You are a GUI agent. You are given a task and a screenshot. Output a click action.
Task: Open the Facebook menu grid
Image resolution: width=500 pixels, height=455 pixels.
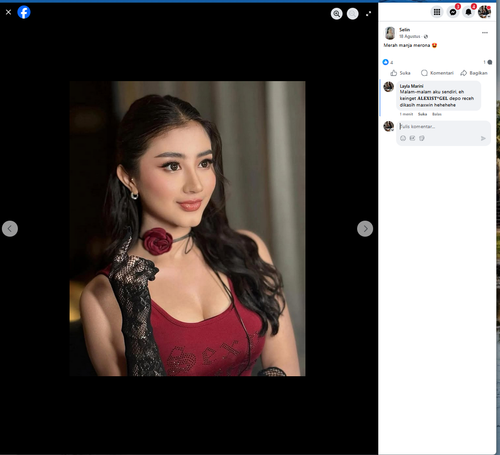click(437, 12)
